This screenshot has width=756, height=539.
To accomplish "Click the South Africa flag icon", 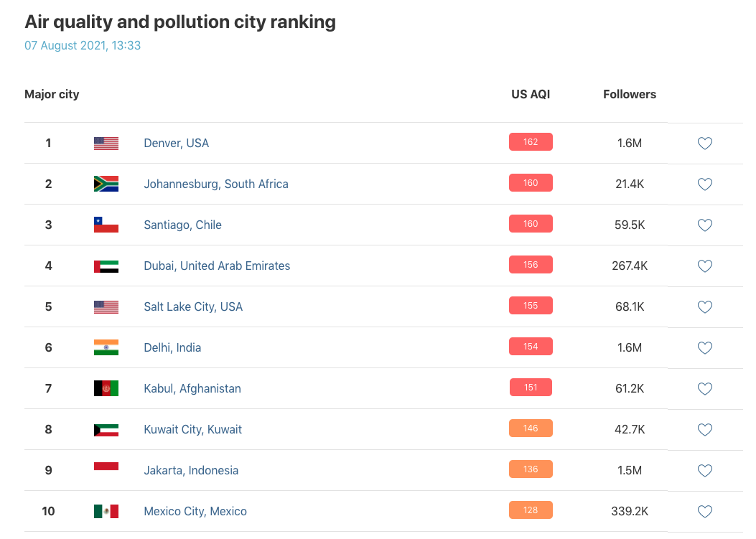I will pyautogui.click(x=106, y=184).
